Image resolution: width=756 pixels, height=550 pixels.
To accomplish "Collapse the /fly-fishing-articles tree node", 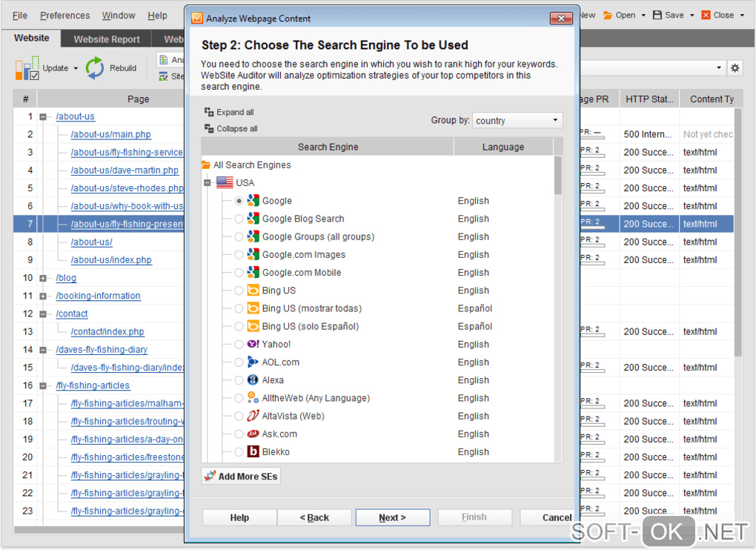I will coord(43,385).
